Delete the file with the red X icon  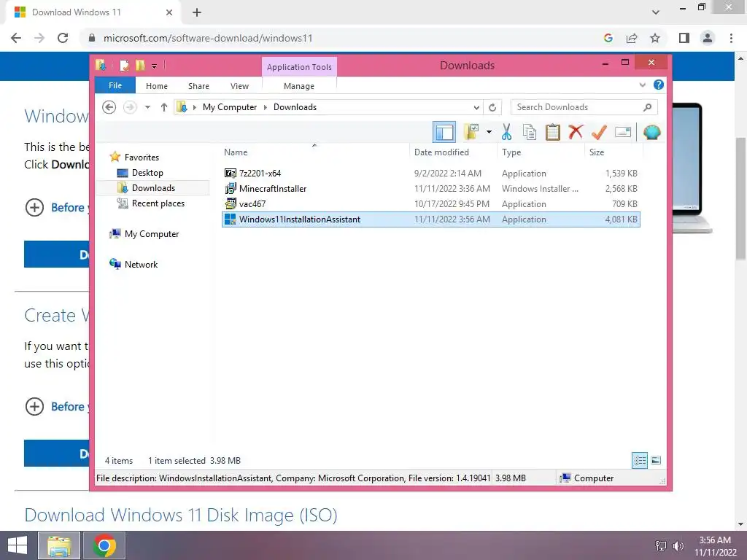(576, 131)
